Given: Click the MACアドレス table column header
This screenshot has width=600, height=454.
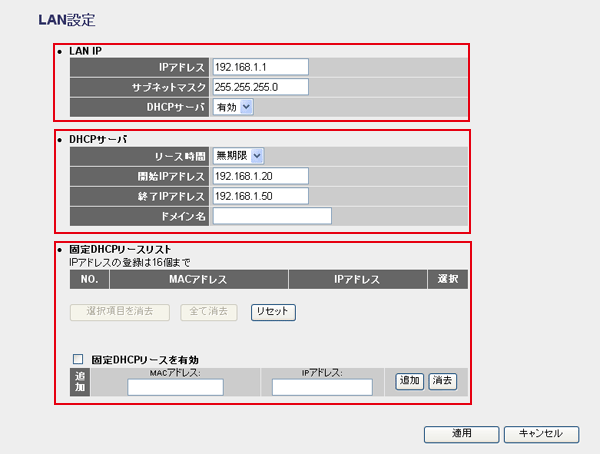Looking at the screenshot, I should coord(199,279).
